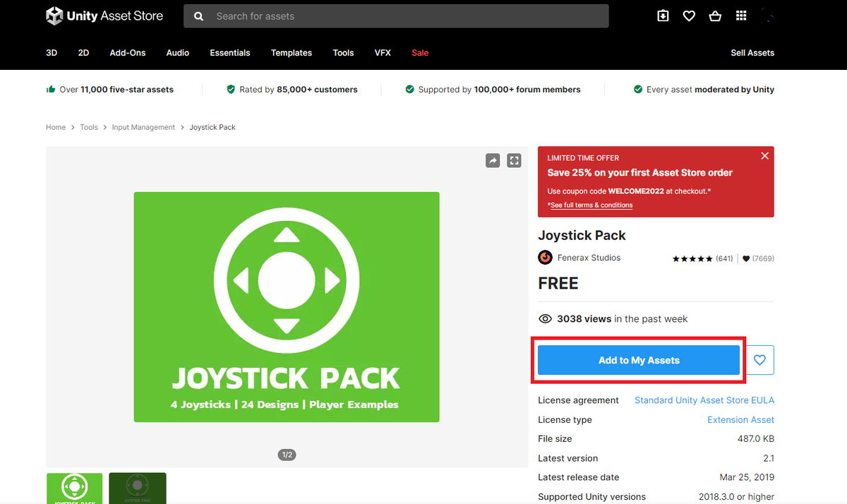This screenshot has width=847, height=504.
Task: Open your wishlist via the heart icon
Action: tap(689, 15)
